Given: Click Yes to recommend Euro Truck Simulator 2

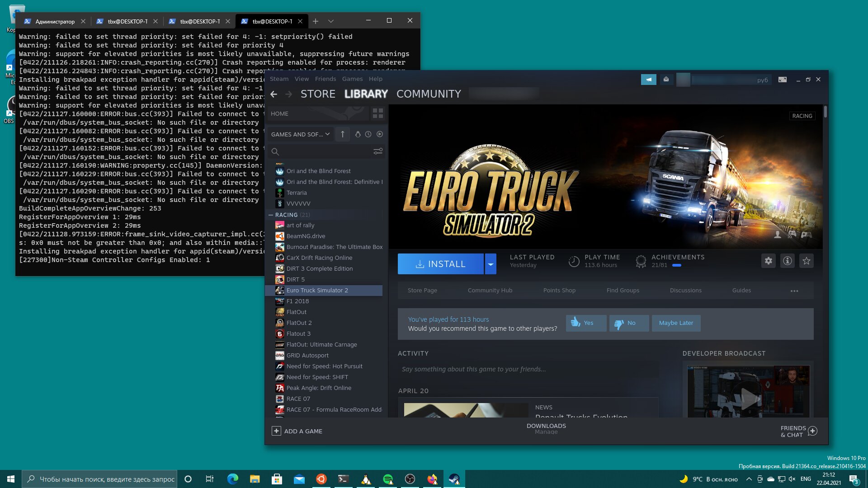Looking at the screenshot, I should [585, 322].
